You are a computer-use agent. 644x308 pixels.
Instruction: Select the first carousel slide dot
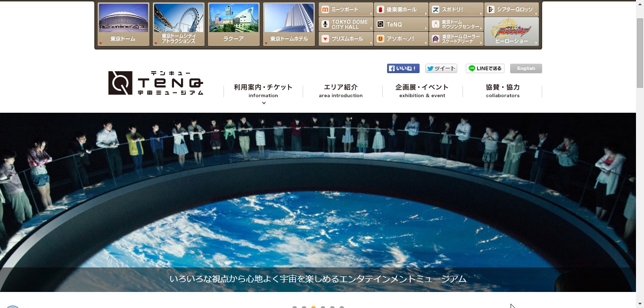click(x=295, y=307)
